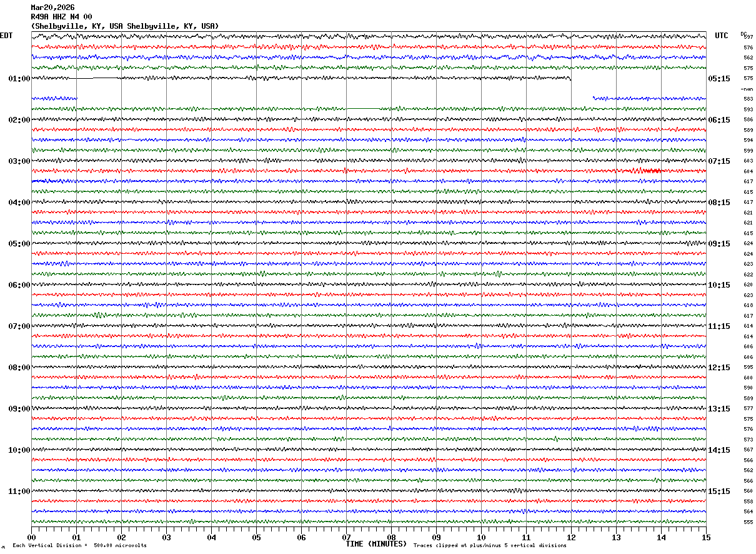Click minute axis tick label 11
756x554 pixels.
(526, 537)
